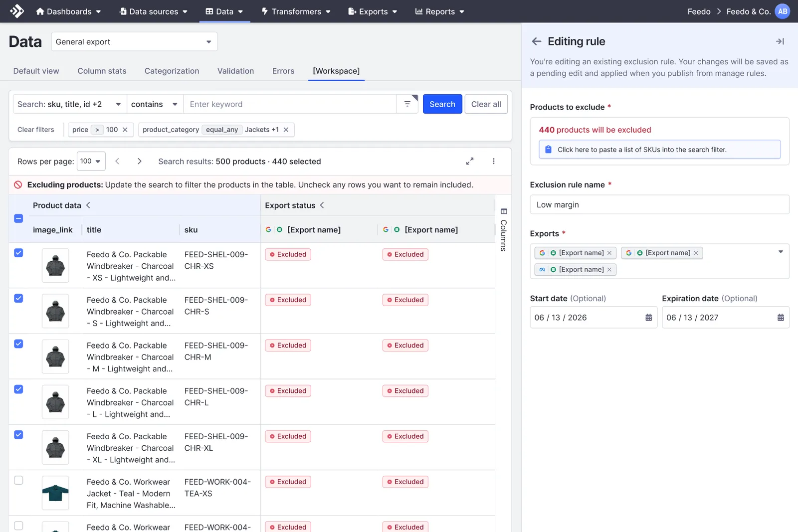The height and width of the screenshot is (532, 798).
Task: Open the table's three-dot options menu
Action: point(493,161)
